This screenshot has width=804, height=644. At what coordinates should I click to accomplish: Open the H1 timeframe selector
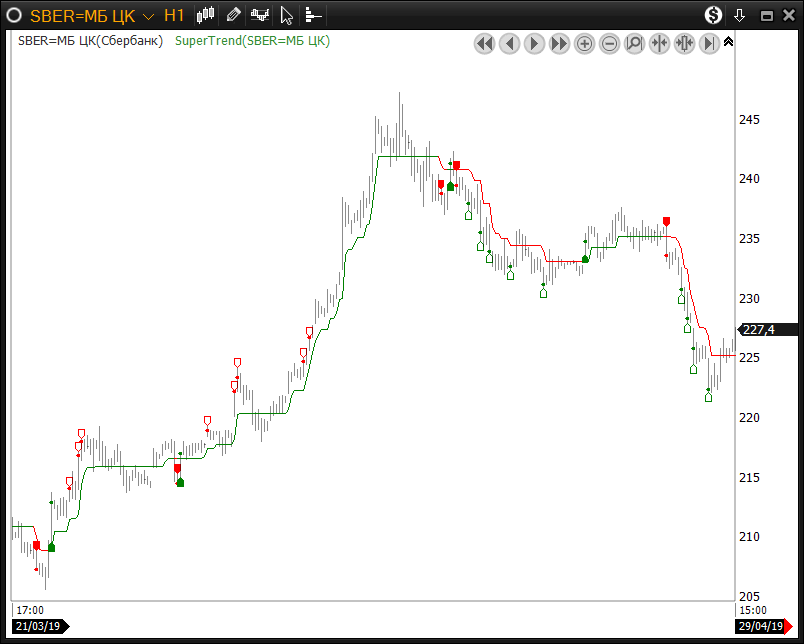pyautogui.click(x=174, y=15)
